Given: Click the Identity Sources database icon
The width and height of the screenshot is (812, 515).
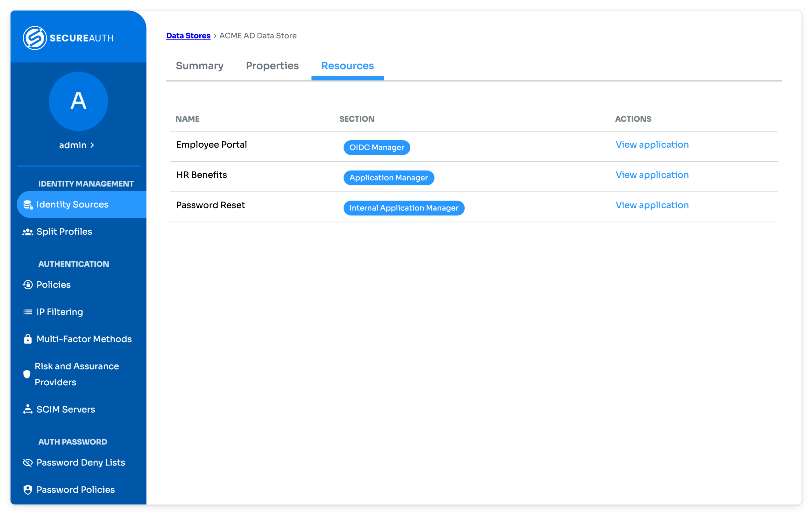Looking at the screenshot, I should pos(28,205).
